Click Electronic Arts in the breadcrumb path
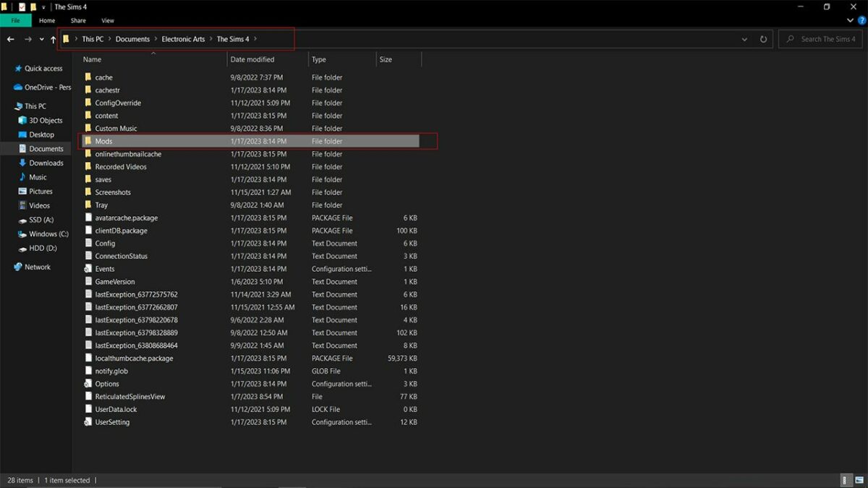This screenshot has width=868, height=488. tap(183, 39)
